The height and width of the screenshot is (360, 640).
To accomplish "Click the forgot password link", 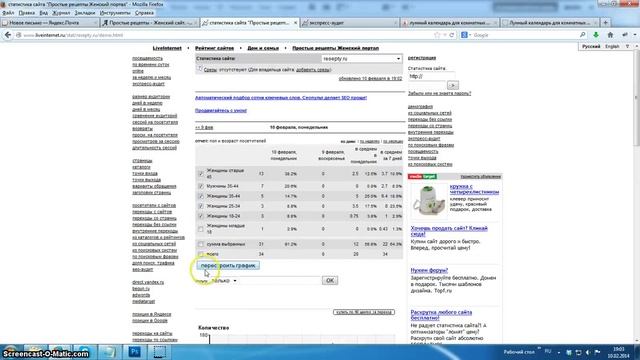I will point(440,93).
